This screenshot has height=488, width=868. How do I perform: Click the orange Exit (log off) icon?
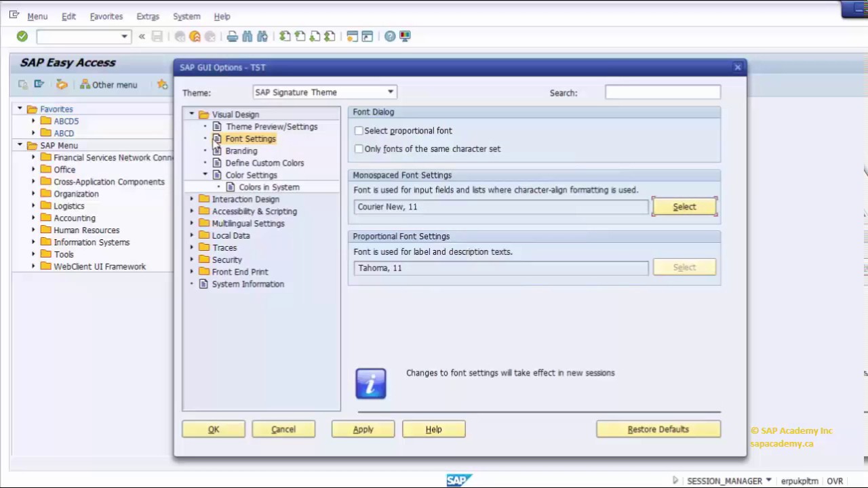195,37
